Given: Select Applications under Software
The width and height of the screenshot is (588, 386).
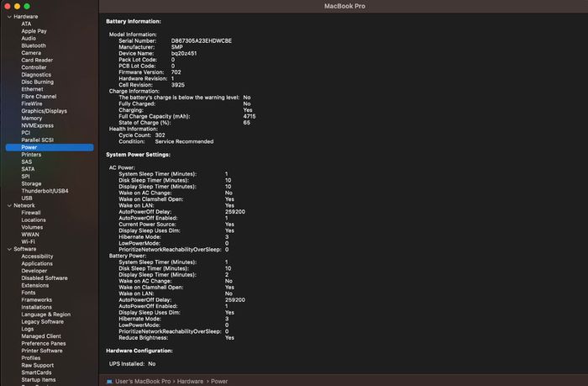Looking at the screenshot, I should [37, 263].
